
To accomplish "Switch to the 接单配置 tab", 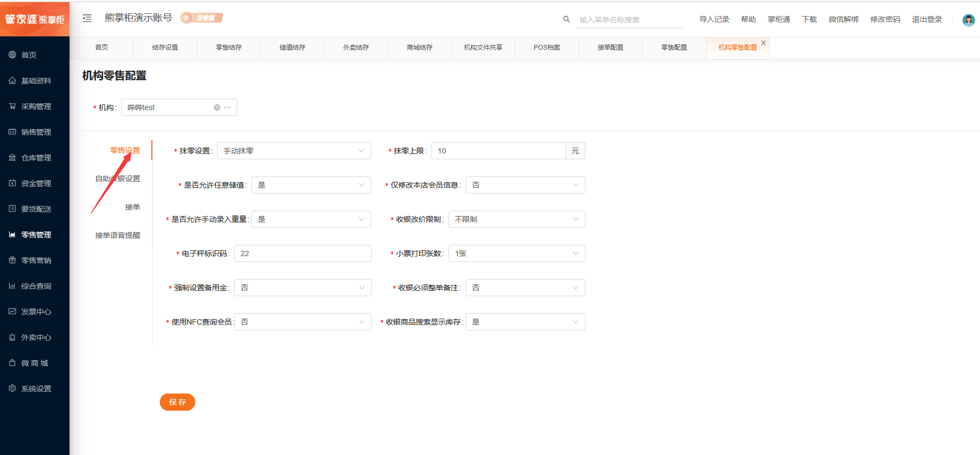I will [x=611, y=48].
